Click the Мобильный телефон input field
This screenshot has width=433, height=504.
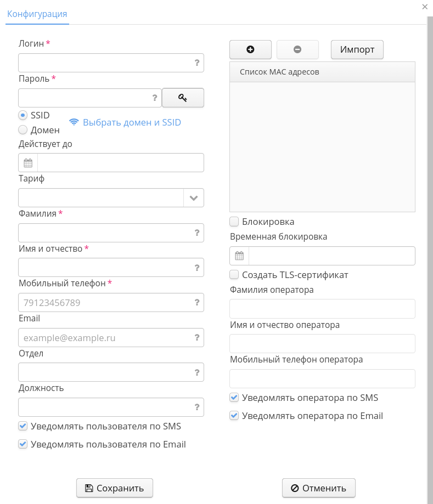(x=104, y=303)
